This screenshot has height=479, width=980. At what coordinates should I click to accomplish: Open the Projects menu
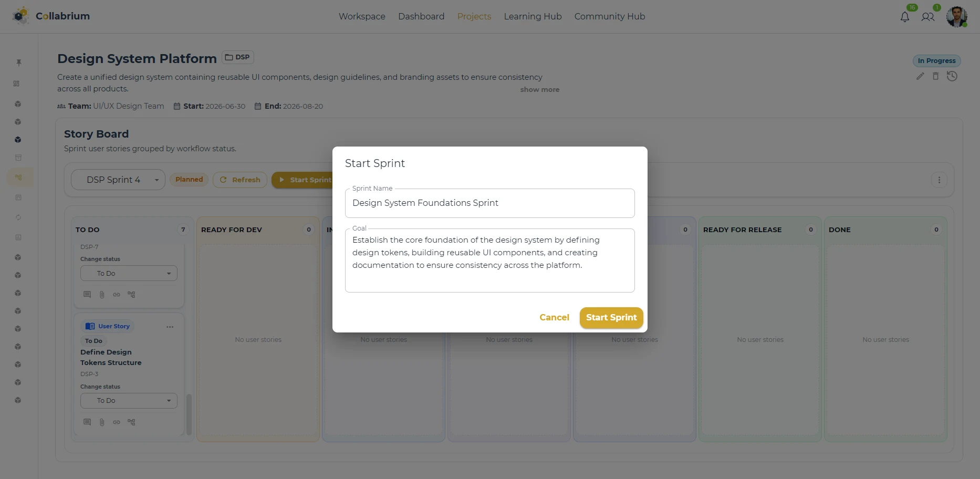coord(474,16)
